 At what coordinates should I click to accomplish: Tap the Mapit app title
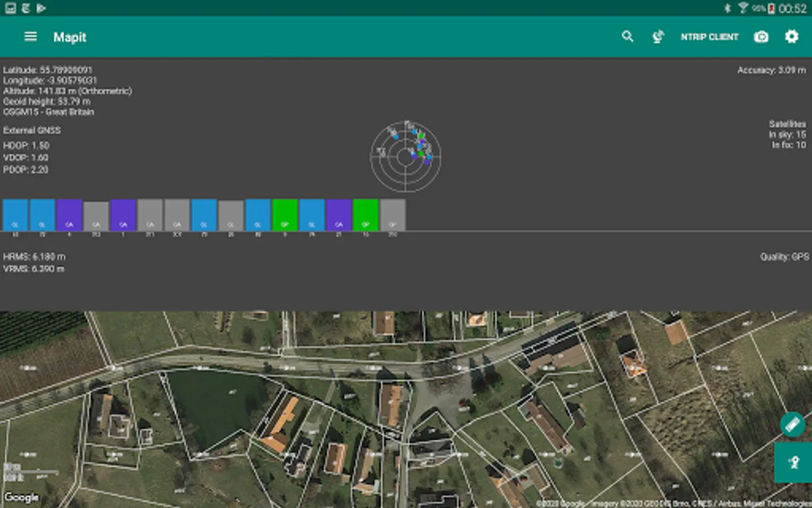[x=70, y=37]
